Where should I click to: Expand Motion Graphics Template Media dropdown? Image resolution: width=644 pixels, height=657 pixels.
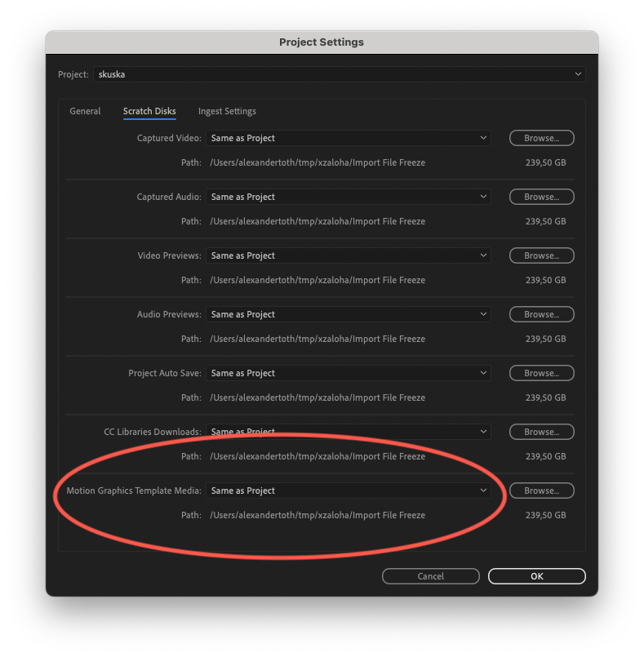[348, 491]
